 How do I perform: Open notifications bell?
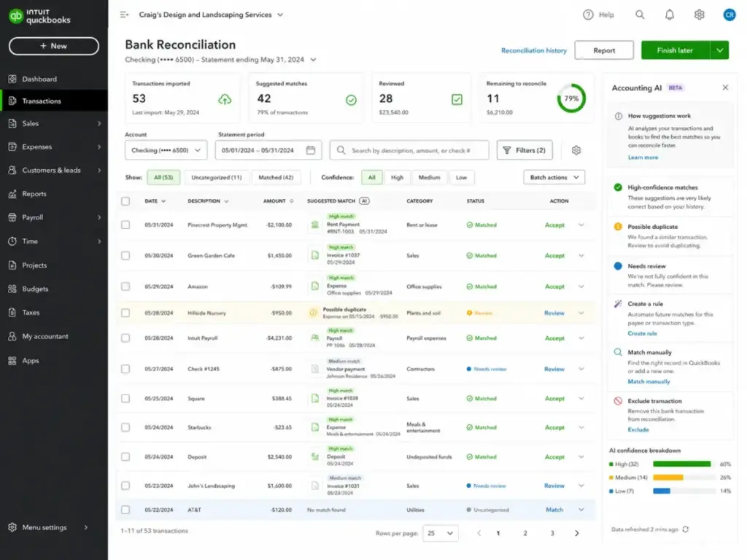670,15
